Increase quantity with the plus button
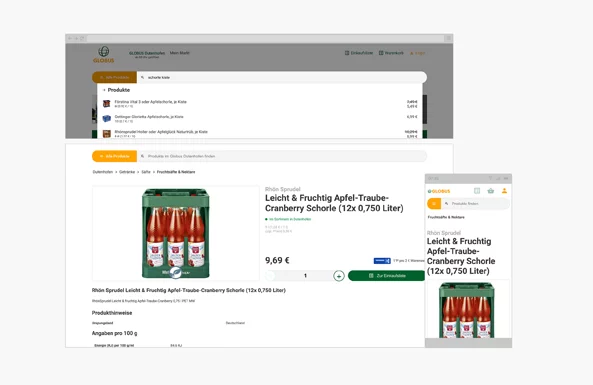593x385 pixels. pyautogui.click(x=339, y=276)
